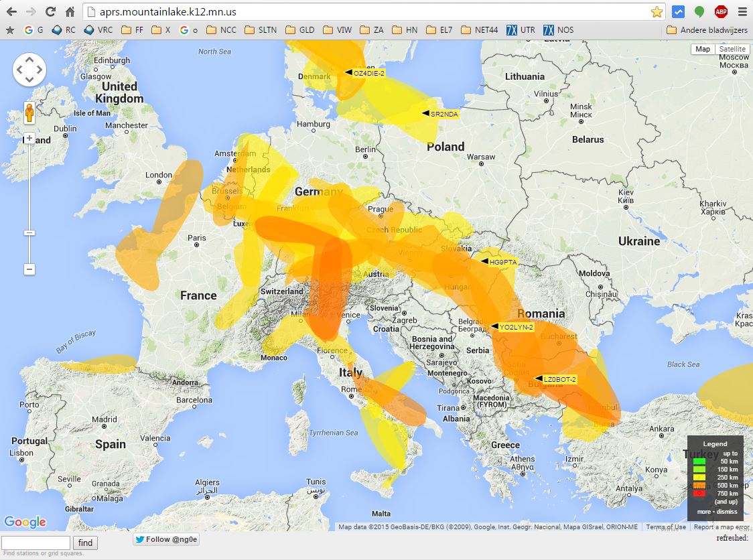Expand the EL7 bookmark folder
Image resolution: width=753 pixels, height=560 pixels.
coord(439,29)
